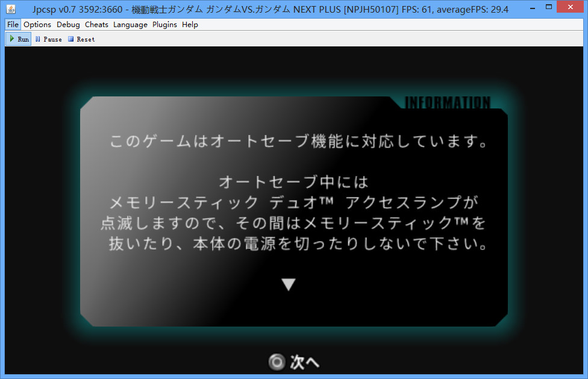Image resolution: width=588 pixels, height=379 pixels.
Task: Click the white down arrow in the dialog
Action: click(289, 284)
